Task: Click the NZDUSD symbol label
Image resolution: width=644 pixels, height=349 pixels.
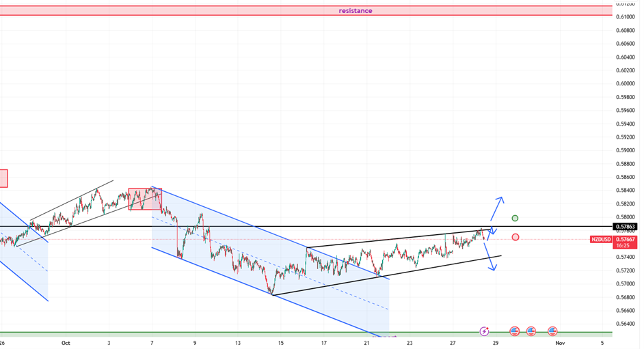Action: click(x=601, y=240)
